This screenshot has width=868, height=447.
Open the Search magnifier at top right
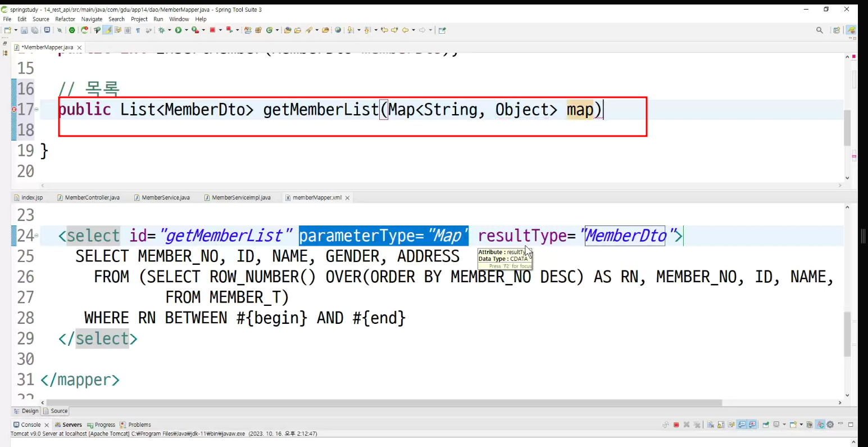820,30
